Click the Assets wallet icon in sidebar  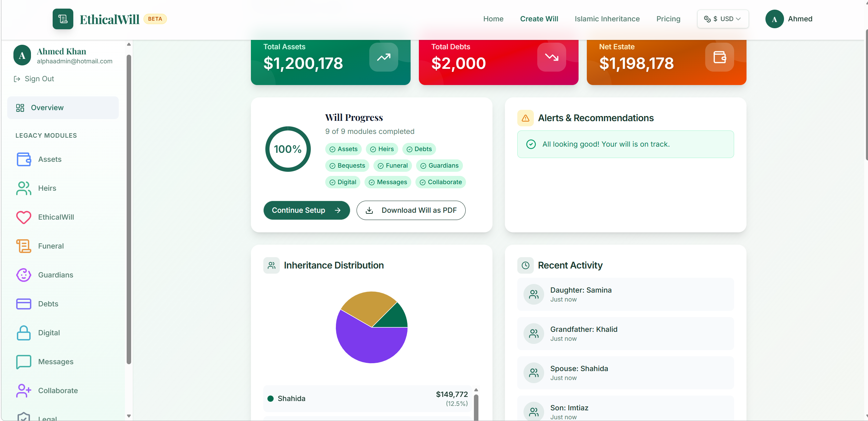click(24, 159)
